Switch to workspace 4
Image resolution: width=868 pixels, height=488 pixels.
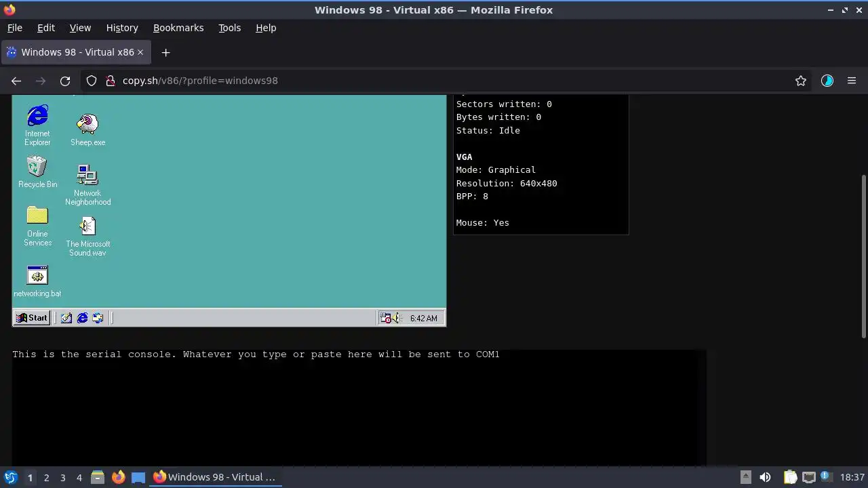tap(79, 477)
